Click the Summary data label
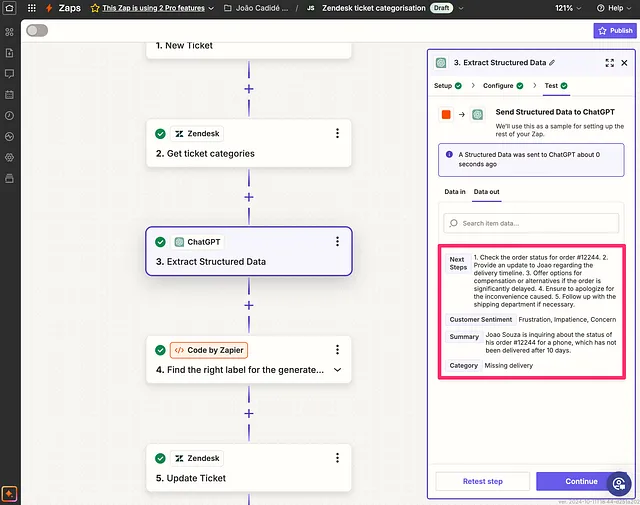 [x=464, y=336]
